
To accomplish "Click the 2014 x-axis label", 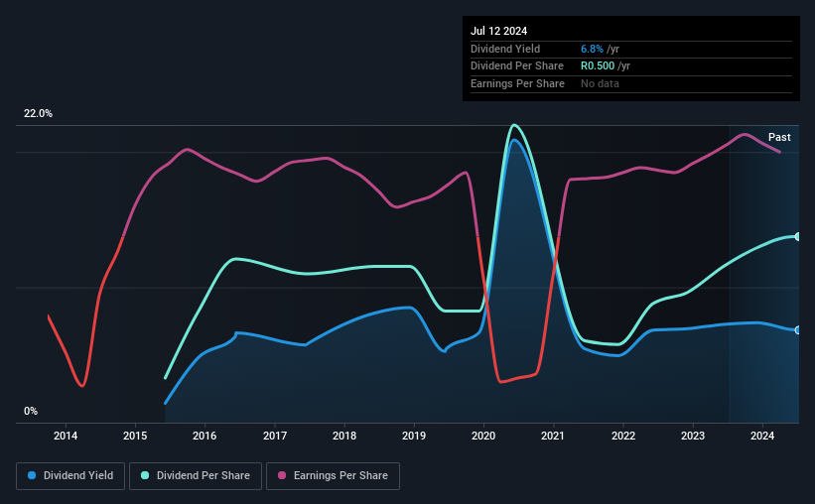I will pyautogui.click(x=66, y=436).
